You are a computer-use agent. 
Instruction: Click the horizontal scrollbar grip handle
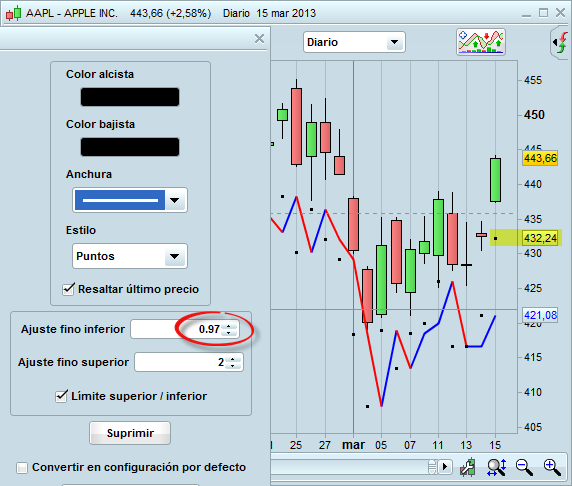432,467
